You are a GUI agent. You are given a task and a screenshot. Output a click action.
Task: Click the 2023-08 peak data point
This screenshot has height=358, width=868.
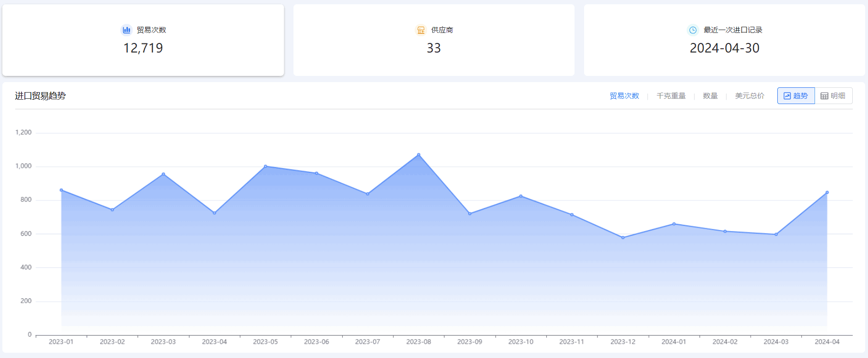(418, 155)
